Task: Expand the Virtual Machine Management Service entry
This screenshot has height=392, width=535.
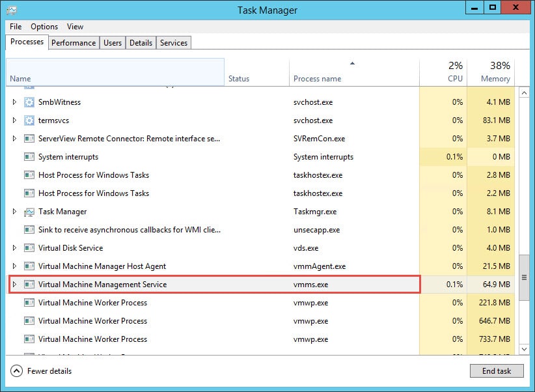Action: pyautogui.click(x=15, y=285)
